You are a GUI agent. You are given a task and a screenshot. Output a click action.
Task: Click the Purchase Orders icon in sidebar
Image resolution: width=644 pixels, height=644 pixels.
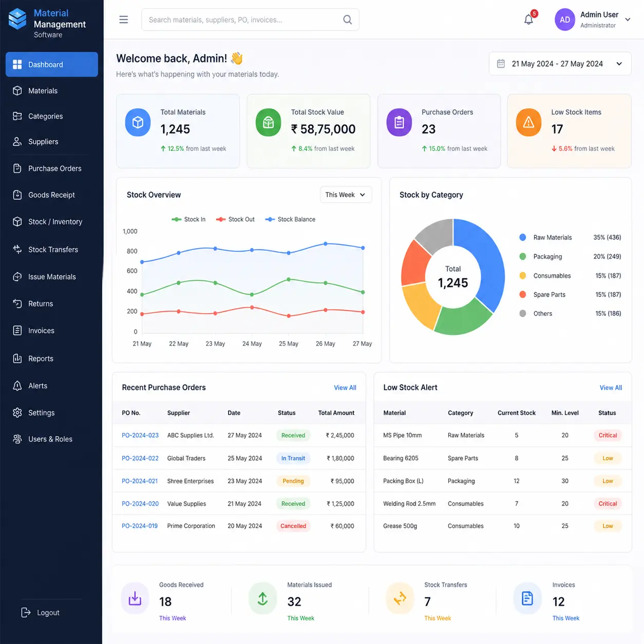coord(17,168)
